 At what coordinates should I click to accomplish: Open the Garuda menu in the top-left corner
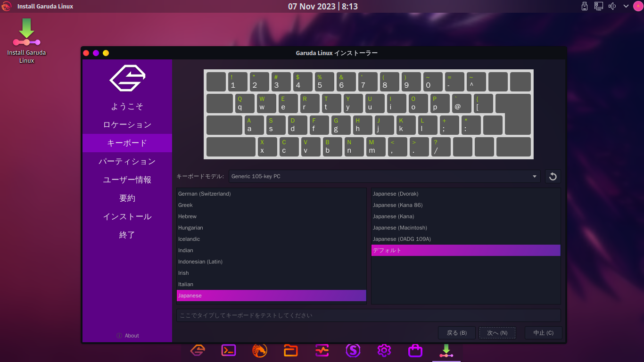point(6,6)
